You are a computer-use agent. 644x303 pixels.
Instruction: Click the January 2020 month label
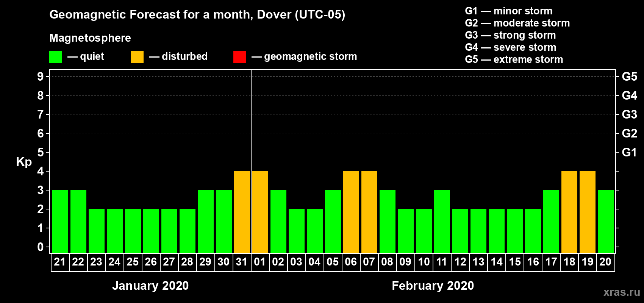(x=150, y=286)
